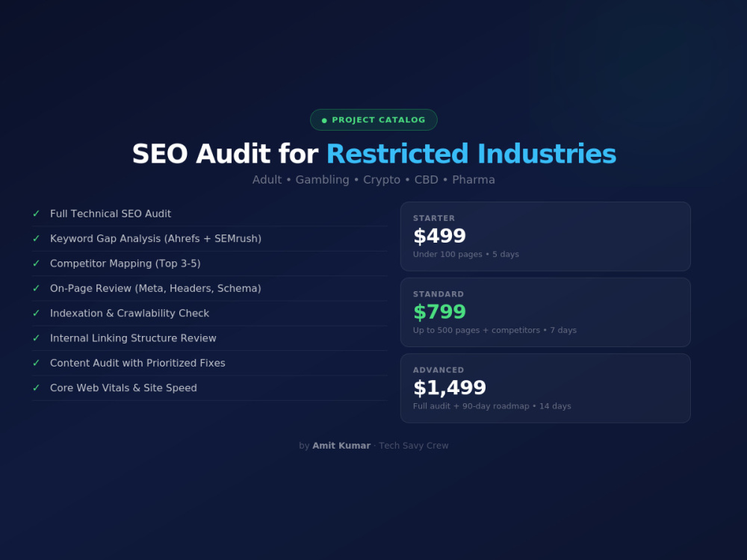Viewport: 747px width, 560px height.
Task: Click 'Under 100 pages • 5 days' description
Action: [466, 255]
